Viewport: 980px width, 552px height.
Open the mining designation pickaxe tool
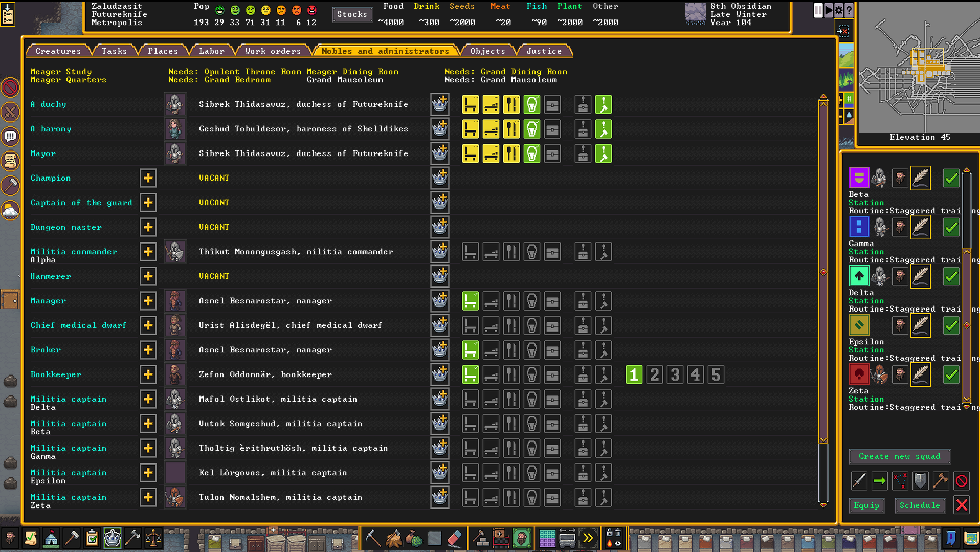pos(373,538)
